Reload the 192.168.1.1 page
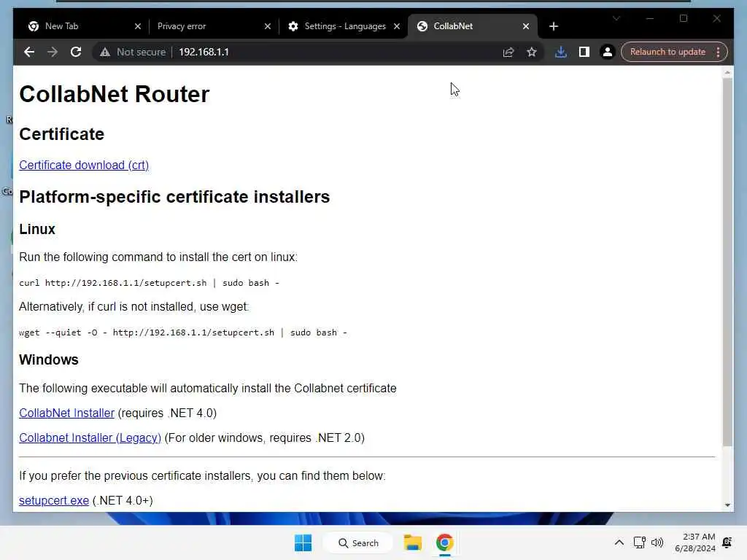Viewport: 747px width, 560px height. (x=76, y=52)
